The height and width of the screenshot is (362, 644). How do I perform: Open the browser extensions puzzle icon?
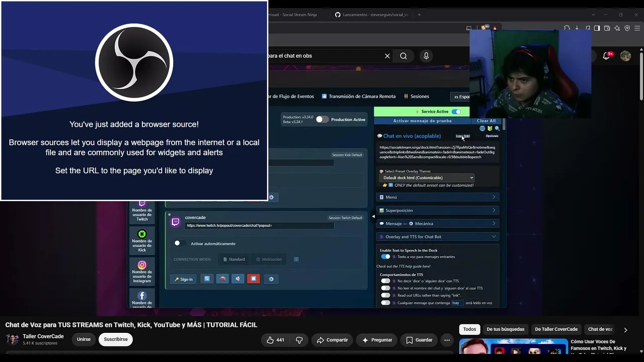click(x=567, y=28)
